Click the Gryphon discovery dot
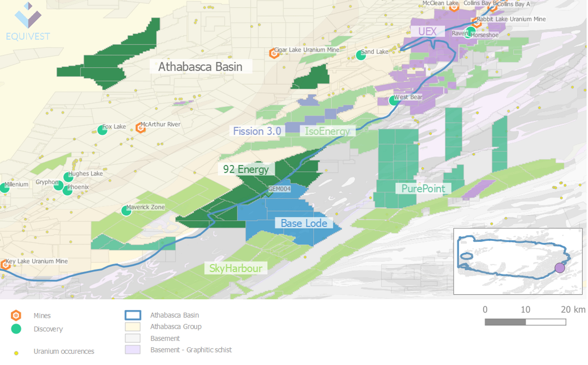This screenshot has height=365, width=588. click(x=58, y=185)
